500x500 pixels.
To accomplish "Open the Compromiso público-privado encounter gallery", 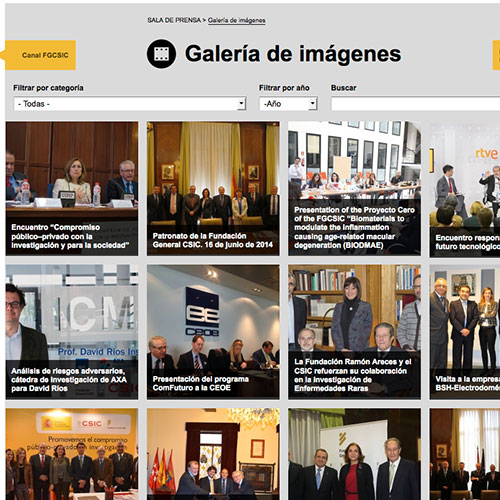I will tap(72, 189).
